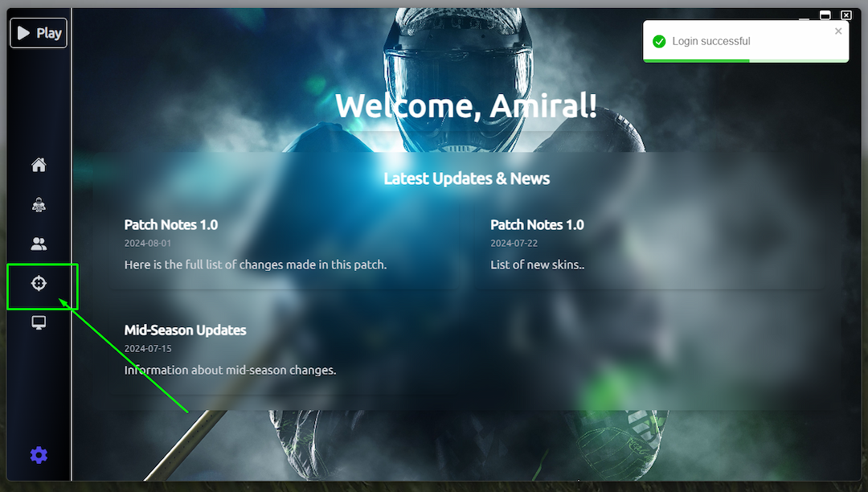
Task: Open the player character icon in sidebar
Action: pyautogui.click(x=39, y=205)
